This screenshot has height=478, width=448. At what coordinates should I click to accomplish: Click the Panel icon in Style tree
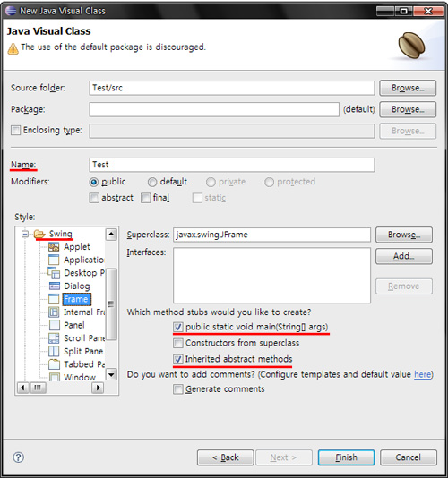pos(55,325)
